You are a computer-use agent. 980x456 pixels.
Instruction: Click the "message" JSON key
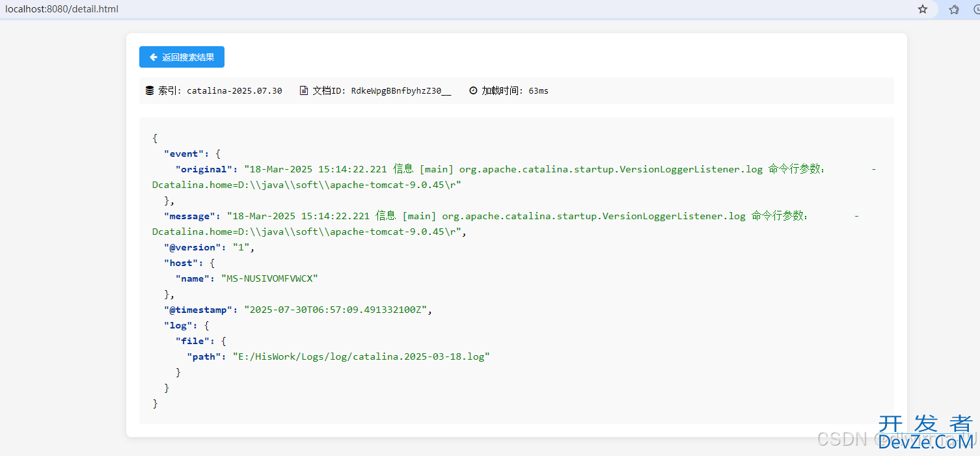point(190,216)
